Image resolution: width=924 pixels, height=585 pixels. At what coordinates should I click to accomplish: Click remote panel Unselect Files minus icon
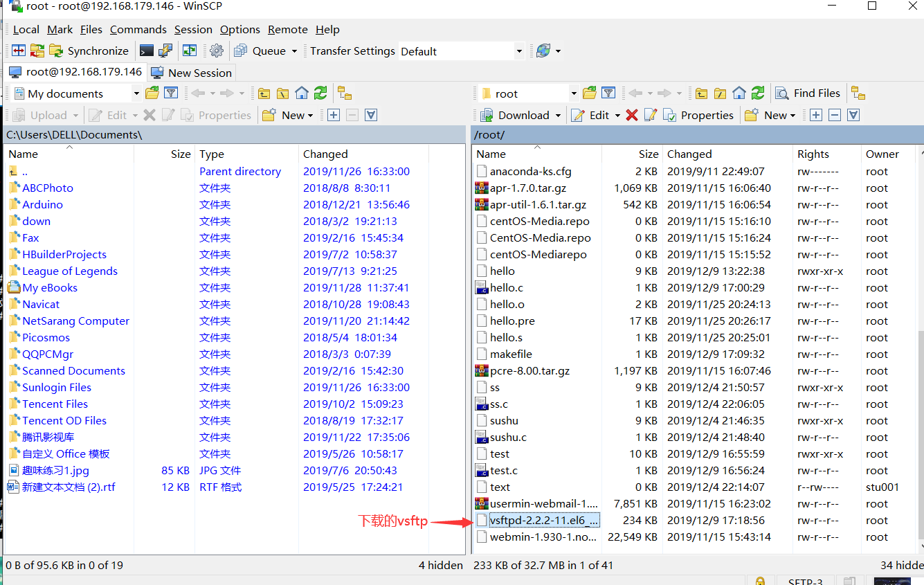(x=835, y=115)
